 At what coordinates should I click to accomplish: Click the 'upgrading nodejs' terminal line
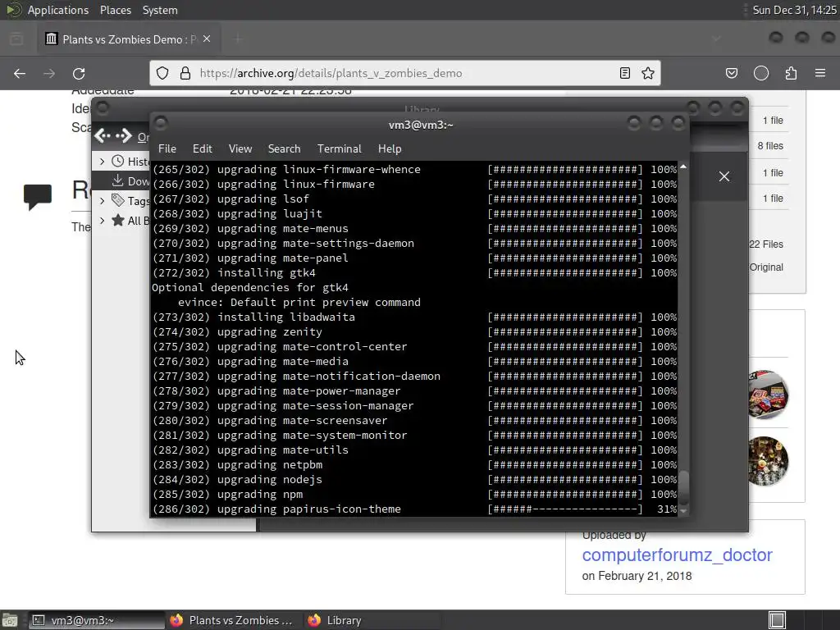pos(414,479)
